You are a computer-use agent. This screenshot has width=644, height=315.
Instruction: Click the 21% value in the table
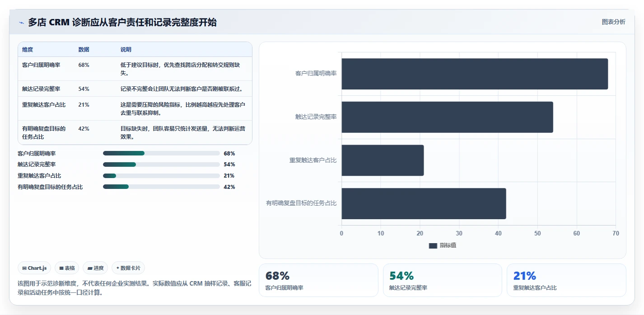coord(84,104)
